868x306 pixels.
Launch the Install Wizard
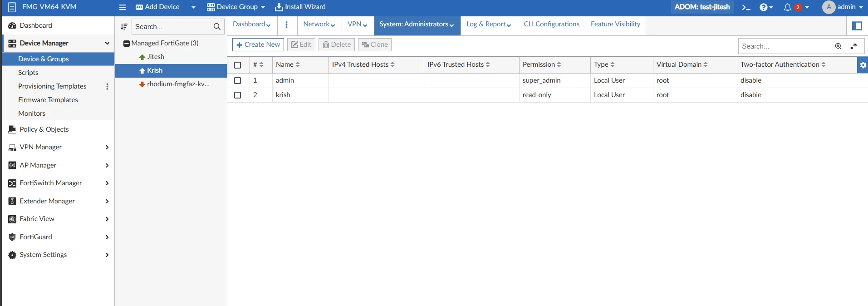(300, 7)
